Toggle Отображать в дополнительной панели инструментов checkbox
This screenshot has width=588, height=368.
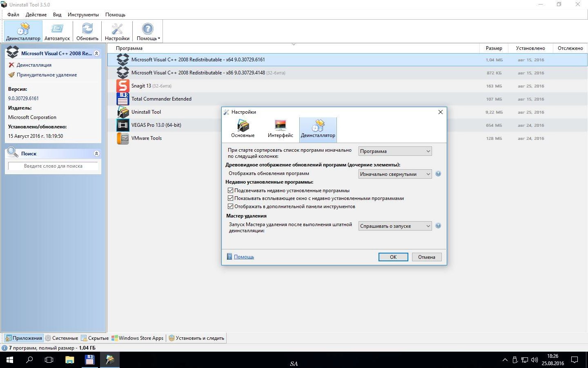tap(230, 206)
